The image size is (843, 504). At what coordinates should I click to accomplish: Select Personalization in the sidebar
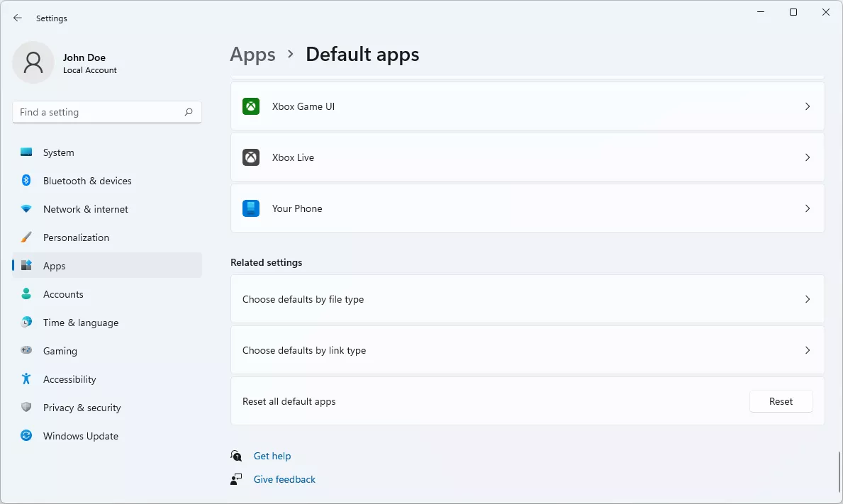[x=107, y=237]
